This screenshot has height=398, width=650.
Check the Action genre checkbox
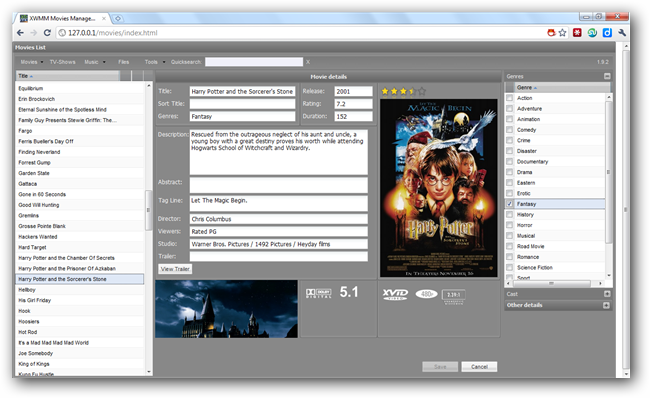tap(509, 98)
